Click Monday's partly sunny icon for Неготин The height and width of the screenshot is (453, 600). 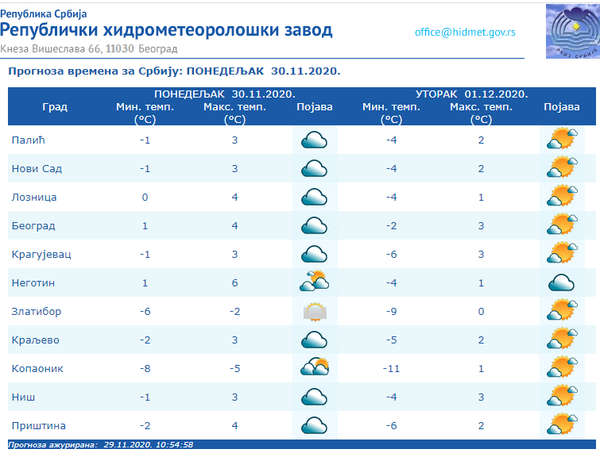(x=316, y=283)
